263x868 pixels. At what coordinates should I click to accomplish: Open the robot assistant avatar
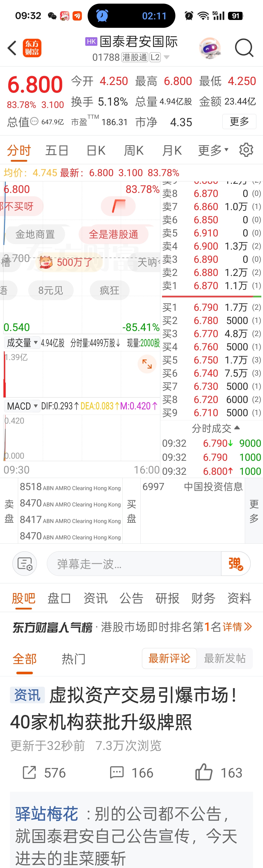(x=210, y=48)
